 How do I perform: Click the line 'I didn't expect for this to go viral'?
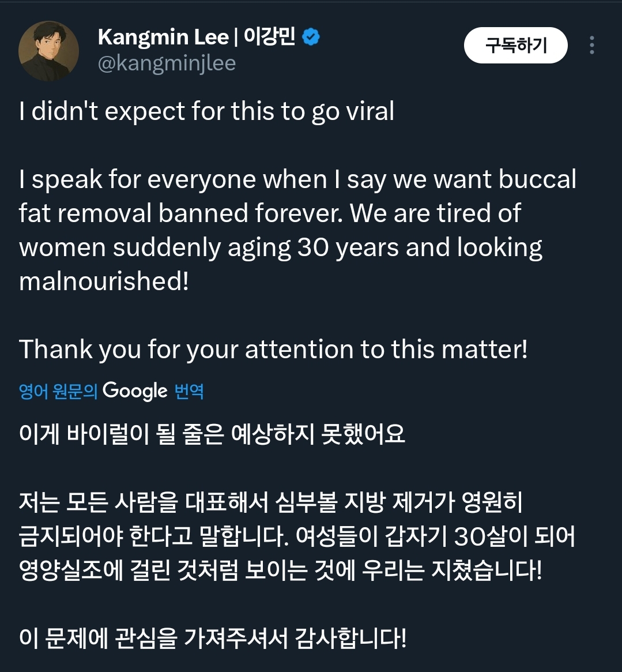(x=206, y=111)
